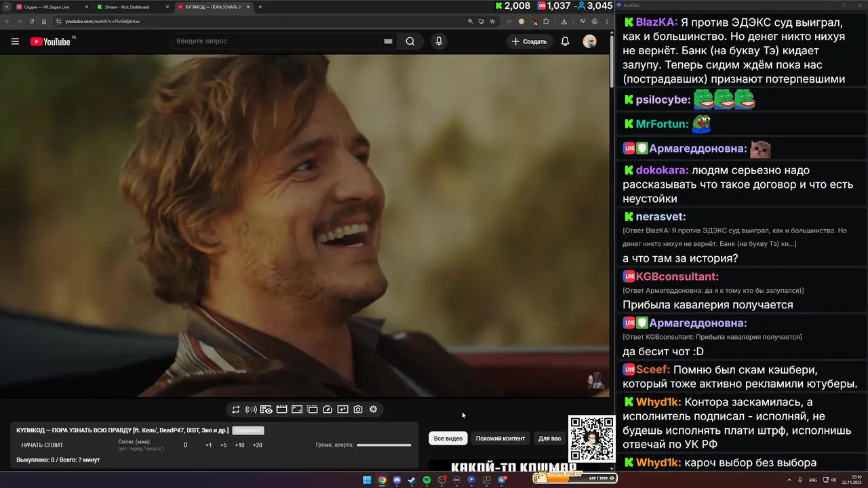Add +1 minute to split
This screenshot has width=868, height=488.
(209, 445)
